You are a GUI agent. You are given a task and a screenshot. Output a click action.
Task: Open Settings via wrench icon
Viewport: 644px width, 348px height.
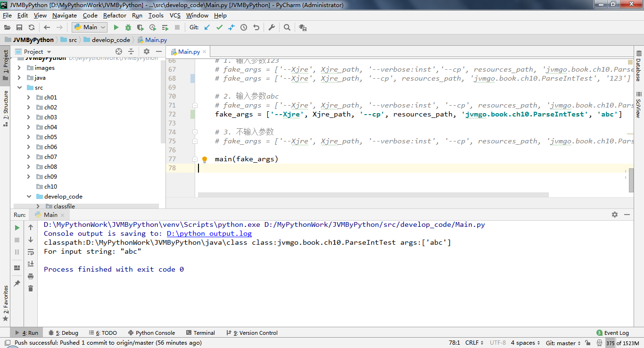272,27
